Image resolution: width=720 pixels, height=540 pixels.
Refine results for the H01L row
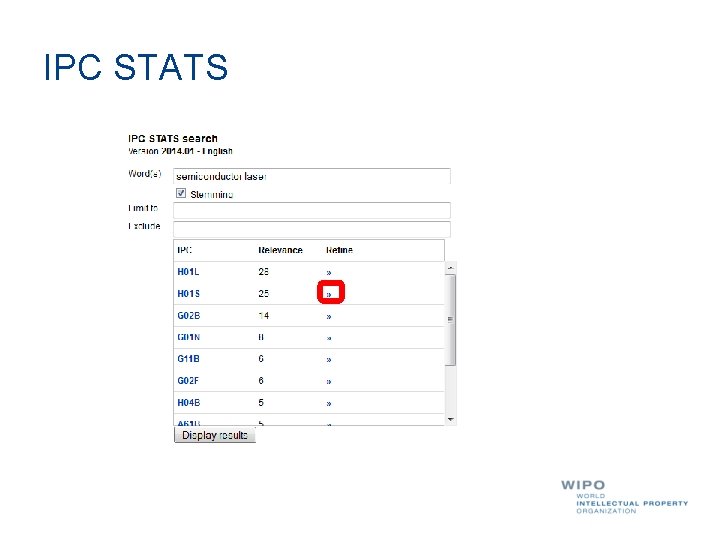point(329,273)
